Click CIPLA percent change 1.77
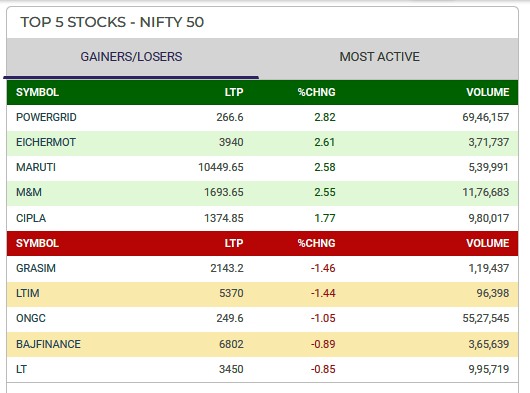 [x=325, y=218]
